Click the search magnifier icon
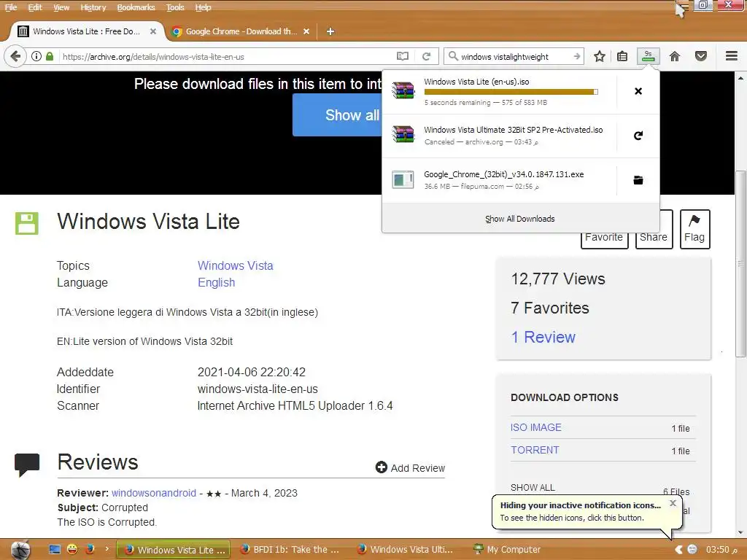Viewport: 747px width, 560px height. click(453, 56)
